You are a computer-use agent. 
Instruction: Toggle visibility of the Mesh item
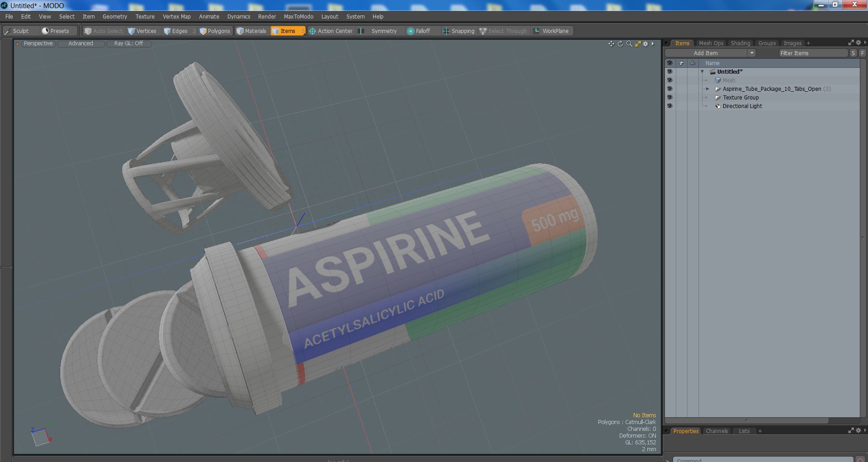click(x=669, y=80)
